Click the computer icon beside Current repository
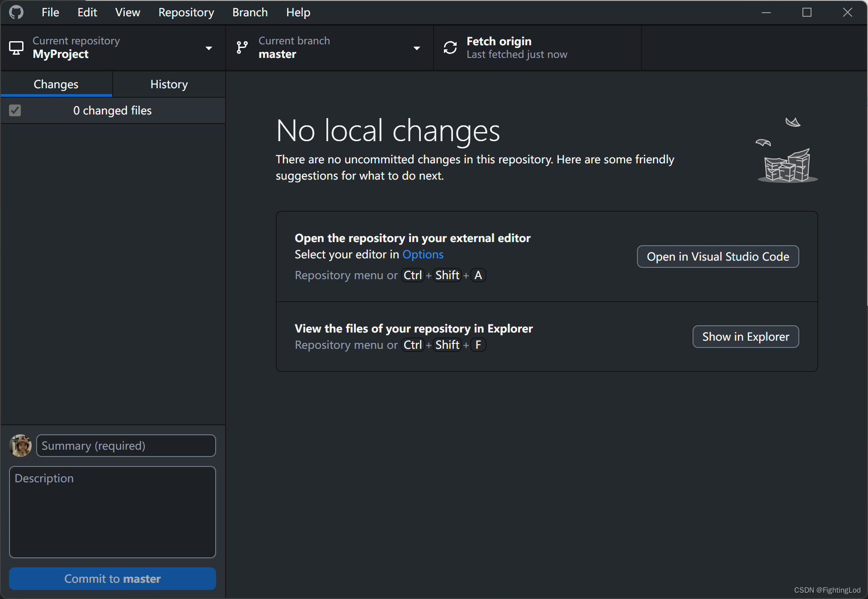This screenshot has width=868, height=599. [16, 48]
